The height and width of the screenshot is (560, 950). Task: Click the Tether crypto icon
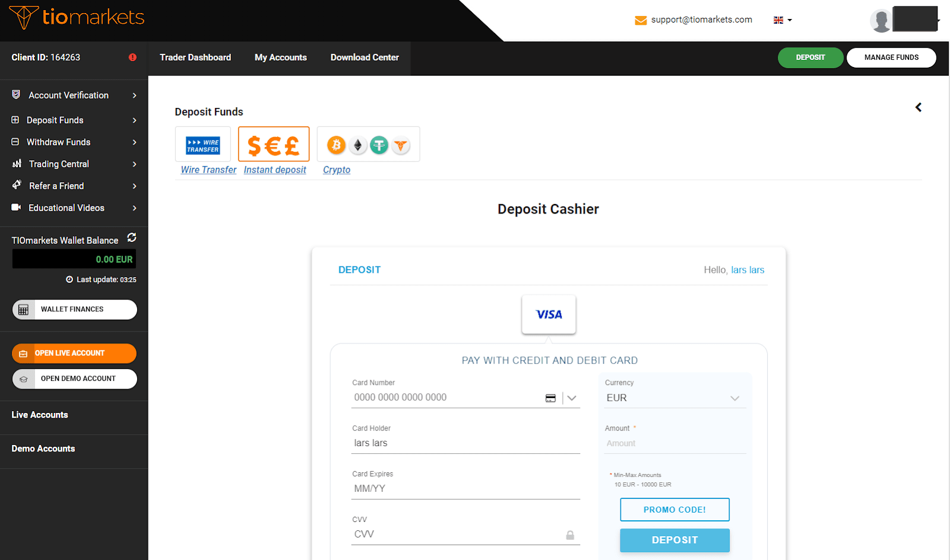(379, 145)
